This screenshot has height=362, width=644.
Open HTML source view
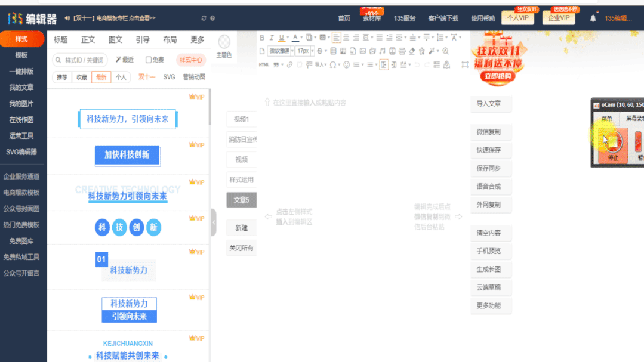(264, 65)
